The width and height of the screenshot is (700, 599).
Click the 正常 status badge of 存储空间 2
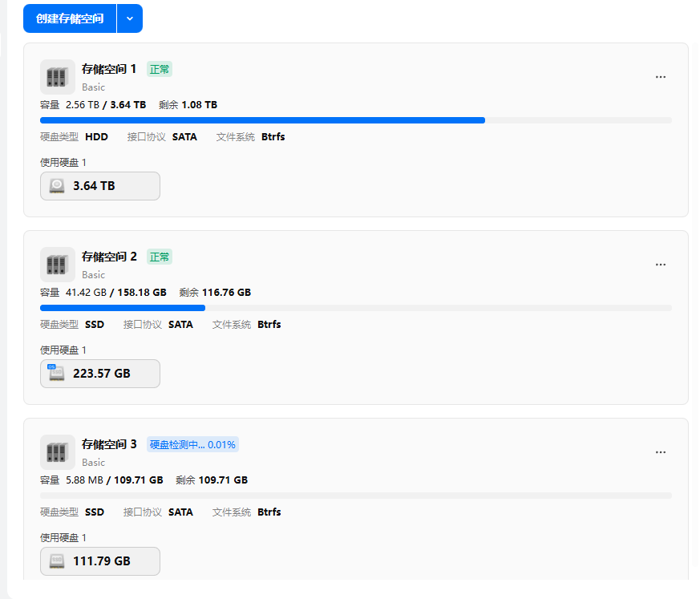click(x=160, y=257)
